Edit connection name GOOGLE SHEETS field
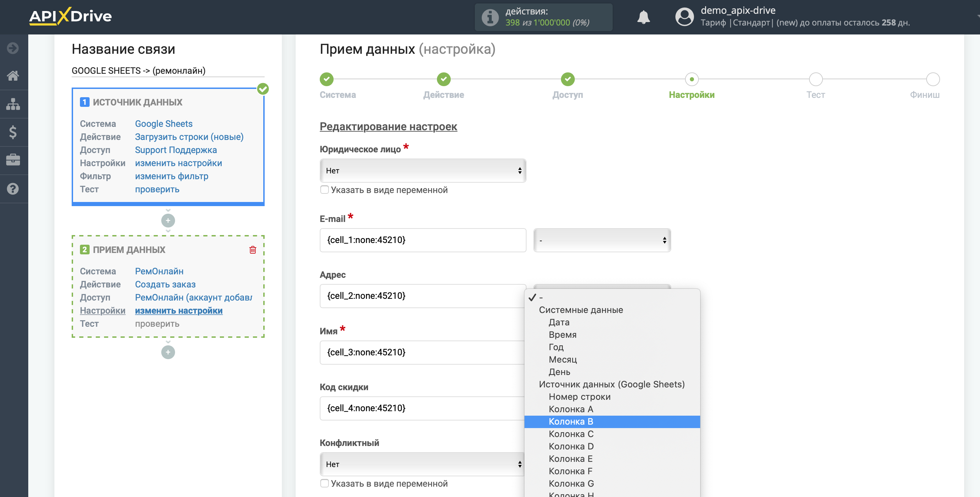980x497 pixels. click(x=168, y=71)
